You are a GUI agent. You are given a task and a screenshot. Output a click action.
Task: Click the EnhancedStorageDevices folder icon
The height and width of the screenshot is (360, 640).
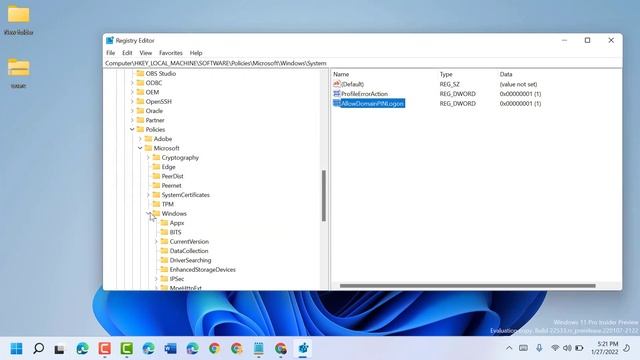164,269
